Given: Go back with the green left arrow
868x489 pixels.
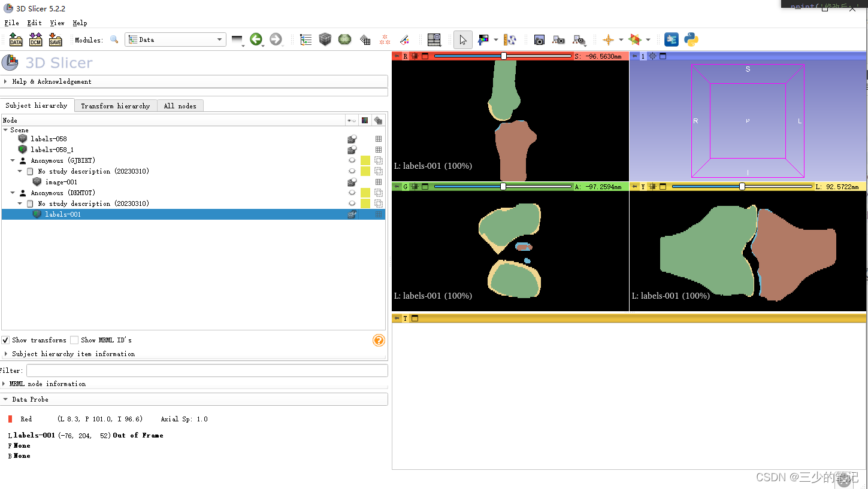Looking at the screenshot, I should tap(256, 40).
